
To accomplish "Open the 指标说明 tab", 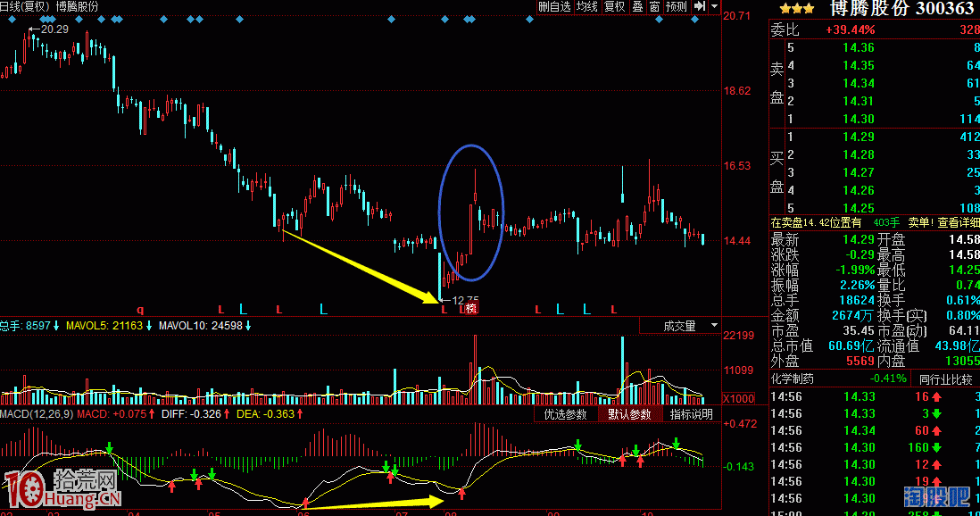I will [x=691, y=414].
